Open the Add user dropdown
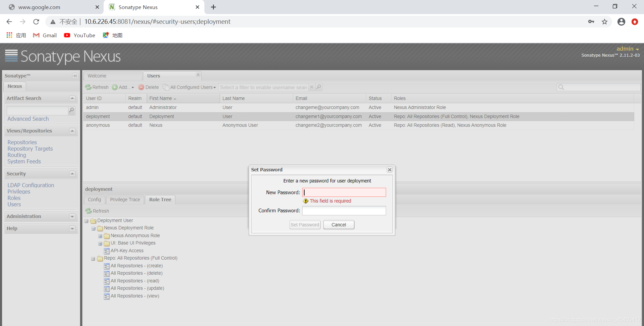 pos(123,87)
